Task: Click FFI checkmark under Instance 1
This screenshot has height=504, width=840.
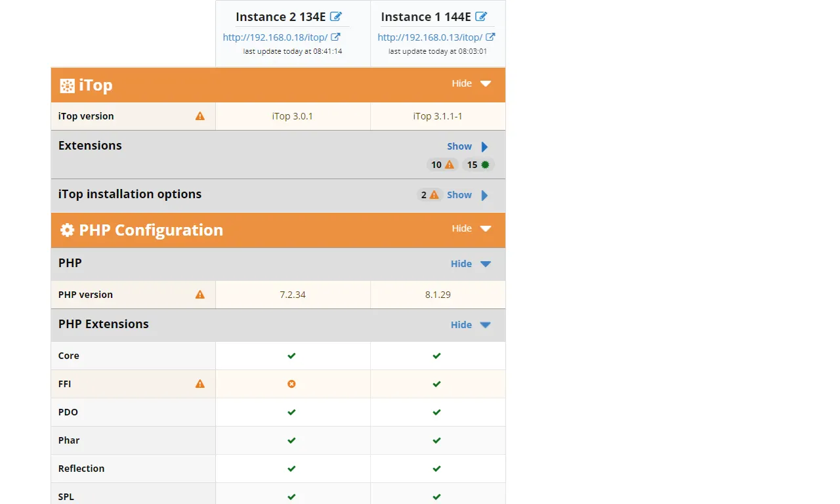Action: pyautogui.click(x=436, y=384)
